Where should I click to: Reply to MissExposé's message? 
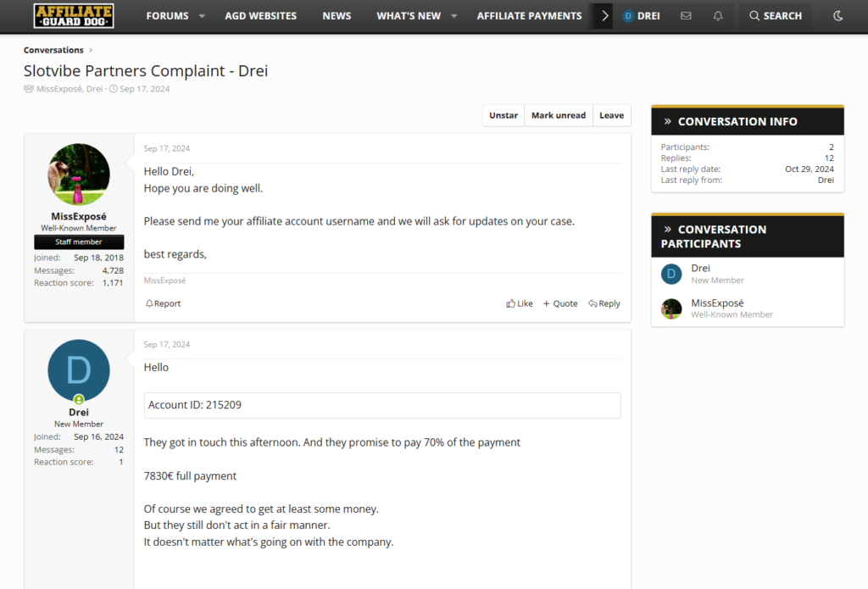pyautogui.click(x=604, y=303)
